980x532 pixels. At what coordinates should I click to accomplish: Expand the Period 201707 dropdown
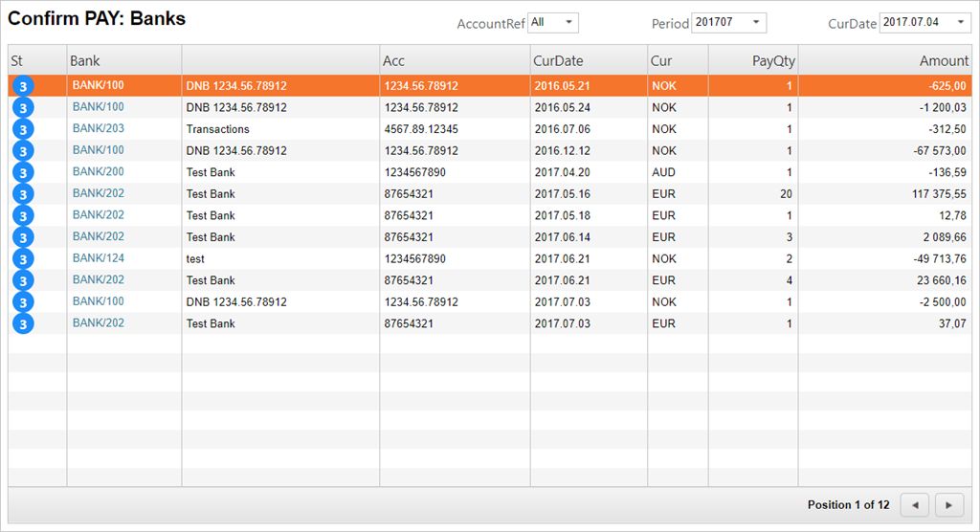pyautogui.click(x=728, y=22)
